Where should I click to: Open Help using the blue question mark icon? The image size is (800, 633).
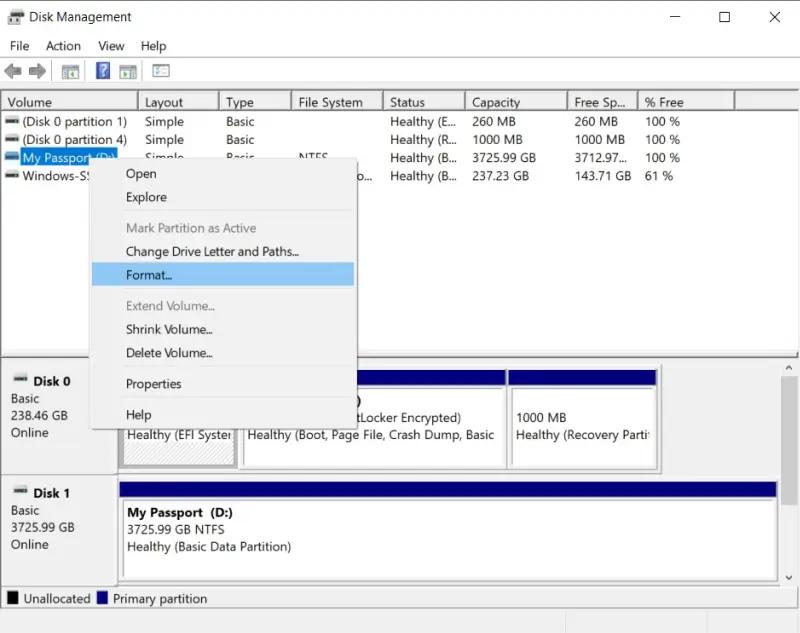[x=101, y=70]
